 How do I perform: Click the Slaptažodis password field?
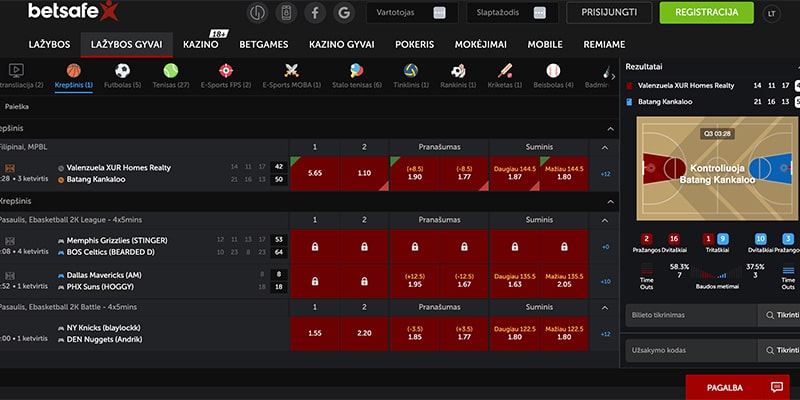pos(513,13)
